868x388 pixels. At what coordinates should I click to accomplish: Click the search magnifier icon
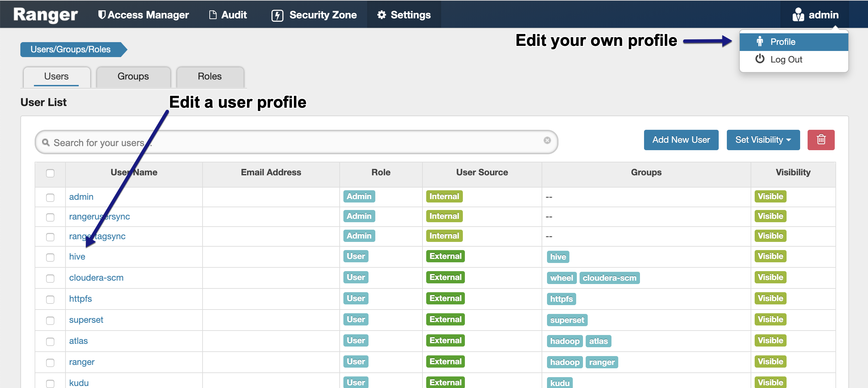(x=46, y=142)
